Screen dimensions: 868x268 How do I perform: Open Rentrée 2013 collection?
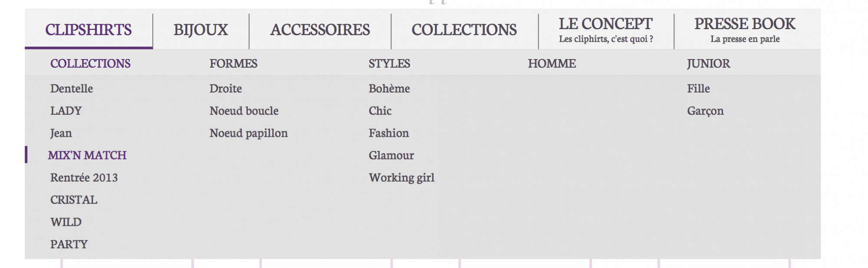pyautogui.click(x=84, y=178)
